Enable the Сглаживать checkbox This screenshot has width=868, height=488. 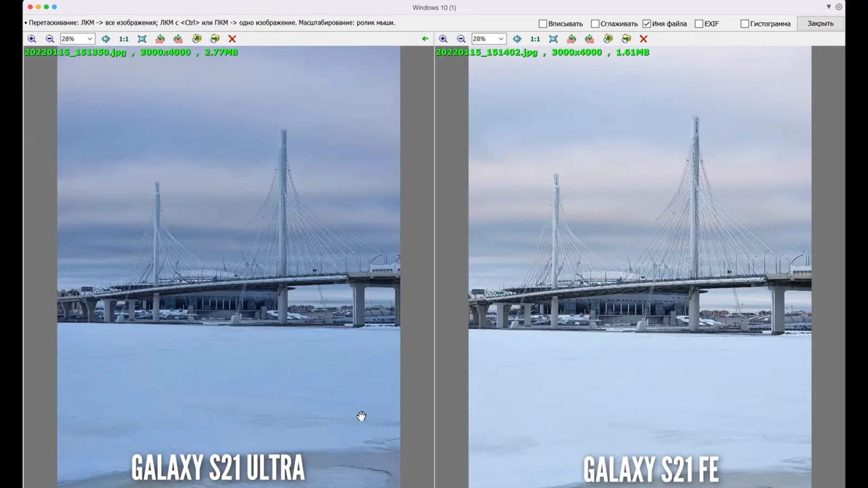click(x=595, y=24)
